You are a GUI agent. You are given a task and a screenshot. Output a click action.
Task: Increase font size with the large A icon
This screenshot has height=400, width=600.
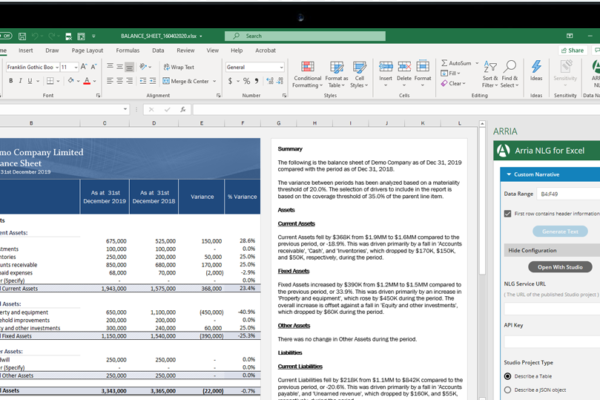(x=83, y=67)
